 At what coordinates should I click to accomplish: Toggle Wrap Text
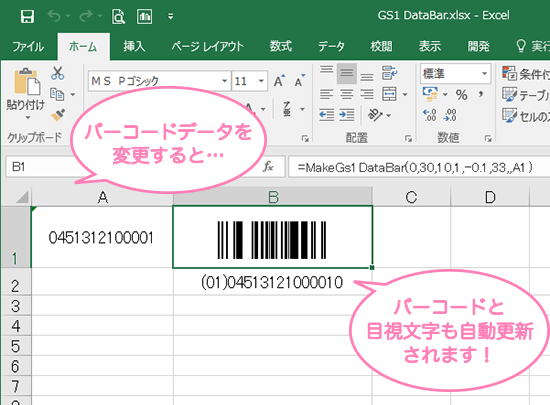[x=389, y=73]
